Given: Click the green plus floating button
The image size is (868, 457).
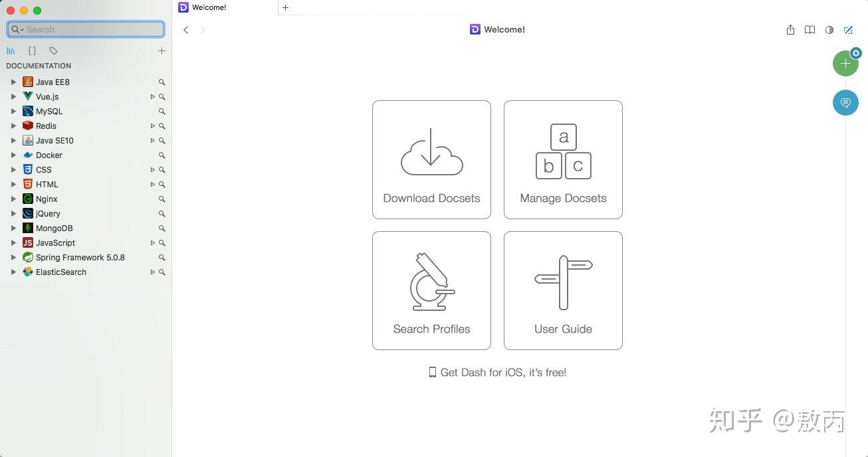Looking at the screenshot, I should (845, 64).
